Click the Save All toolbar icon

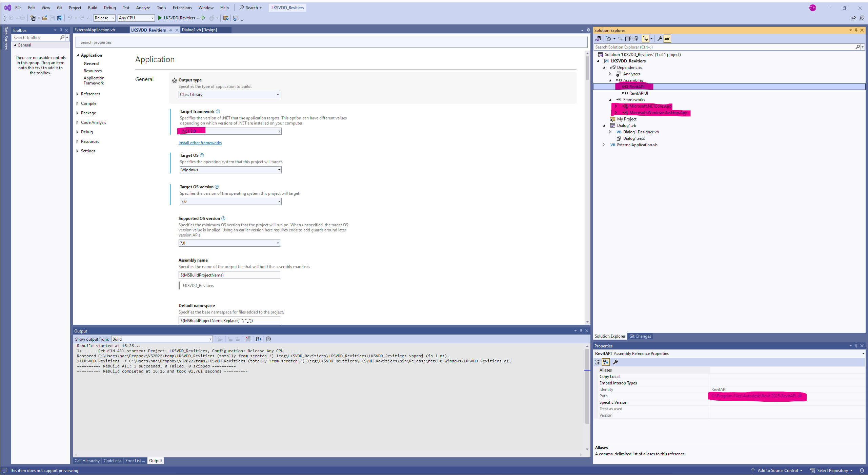[60, 18]
